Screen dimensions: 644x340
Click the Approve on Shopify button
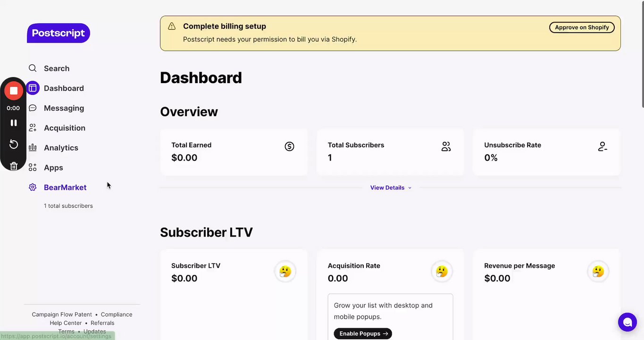pos(582,27)
